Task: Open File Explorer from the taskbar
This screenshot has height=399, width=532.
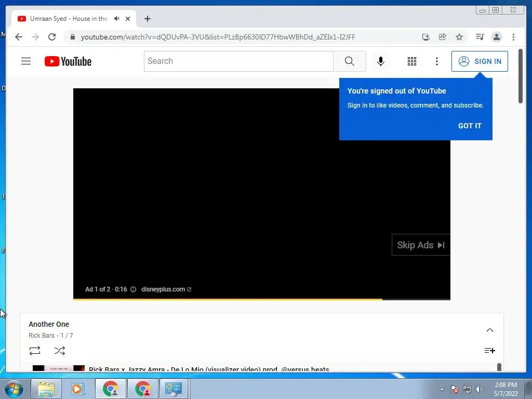Action: pos(46,389)
